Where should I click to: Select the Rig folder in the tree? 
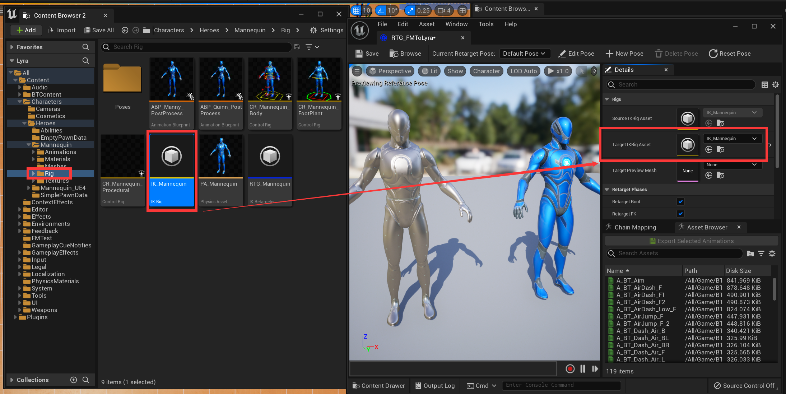pyautogui.click(x=49, y=173)
